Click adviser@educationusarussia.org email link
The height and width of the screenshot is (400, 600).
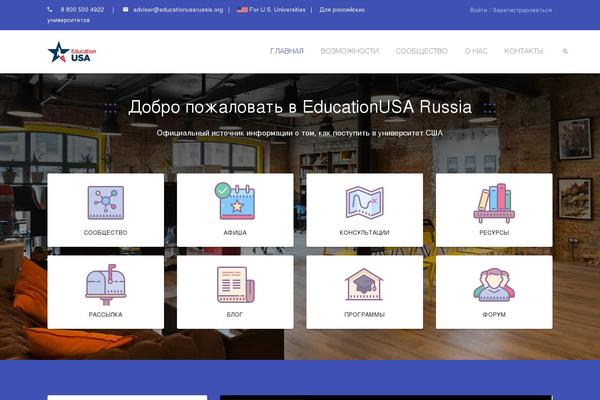pyautogui.click(x=178, y=10)
